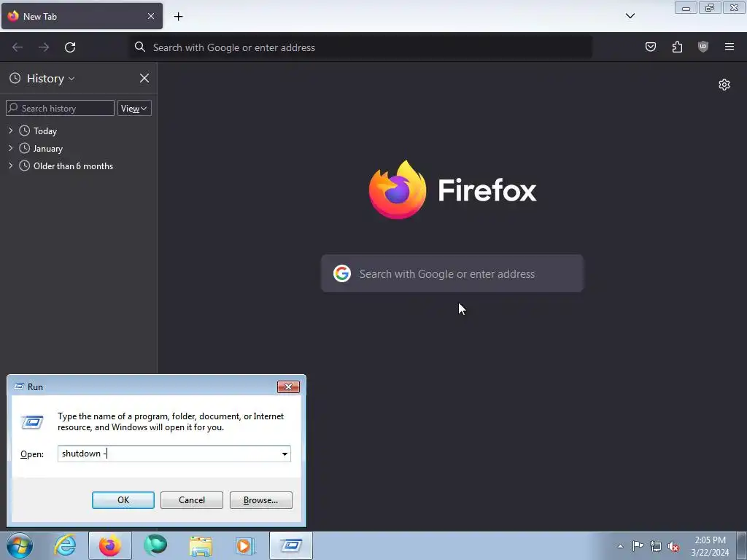The image size is (747, 560).
Task: Select Older than 6 months entry
Action: point(74,166)
